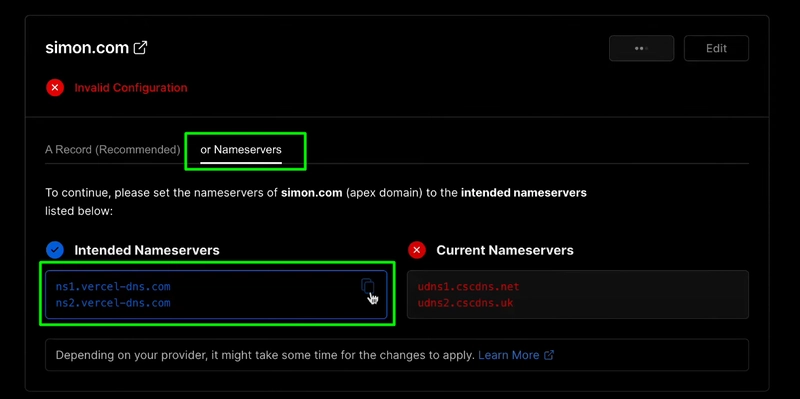The height and width of the screenshot is (399, 800).
Task: Click the Edit button
Action: pos(716,48)
